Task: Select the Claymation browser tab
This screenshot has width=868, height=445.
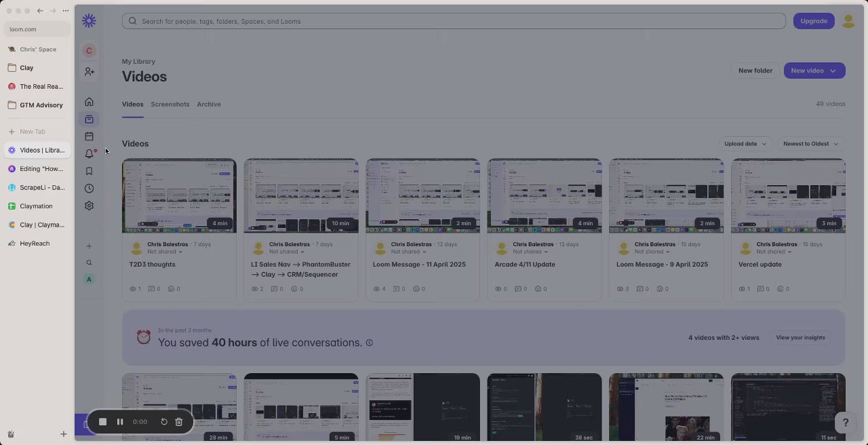Action: click(37, 206)
